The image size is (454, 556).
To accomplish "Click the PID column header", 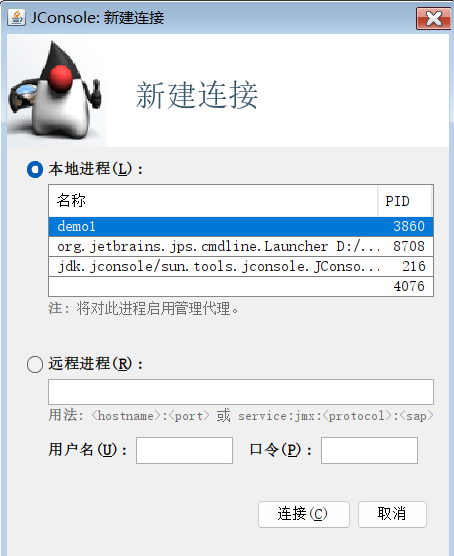I will (405, 201).
